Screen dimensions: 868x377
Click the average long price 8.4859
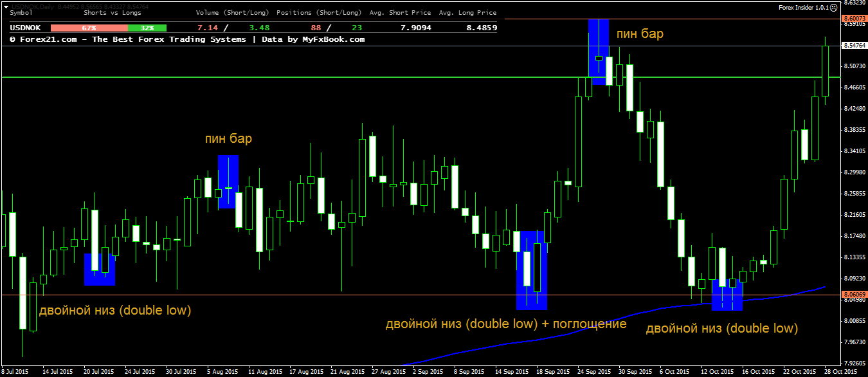tap(481, 28)
